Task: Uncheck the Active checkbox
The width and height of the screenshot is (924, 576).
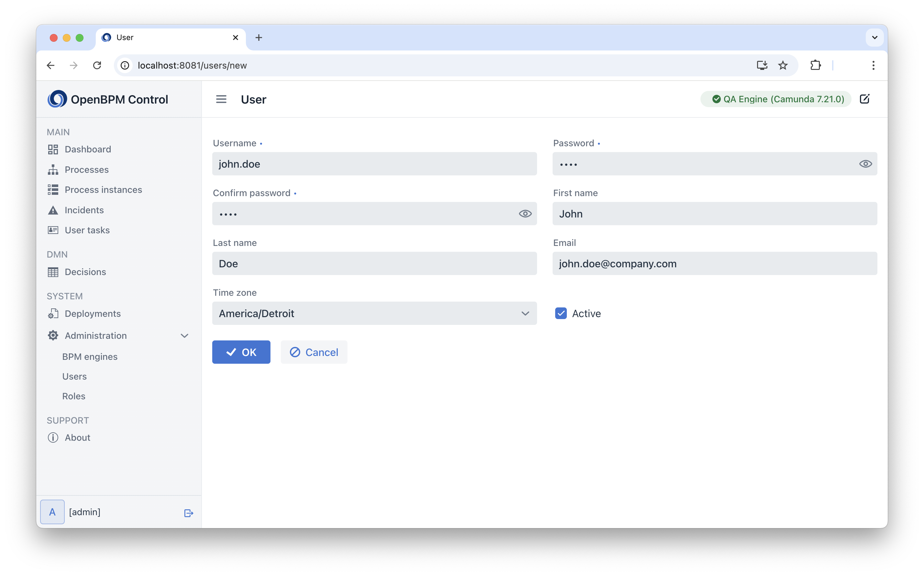Action: [561, 314]
